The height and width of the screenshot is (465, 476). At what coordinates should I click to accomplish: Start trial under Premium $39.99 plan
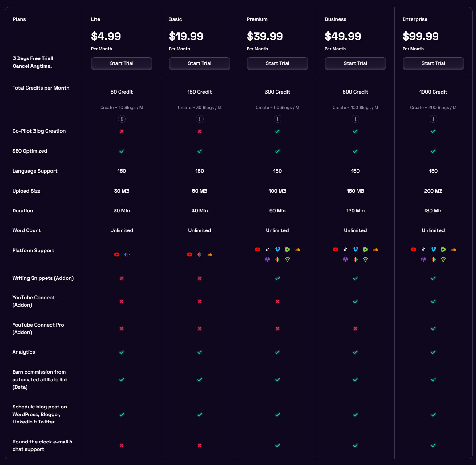pyautogui.click(x=277, y=63)
